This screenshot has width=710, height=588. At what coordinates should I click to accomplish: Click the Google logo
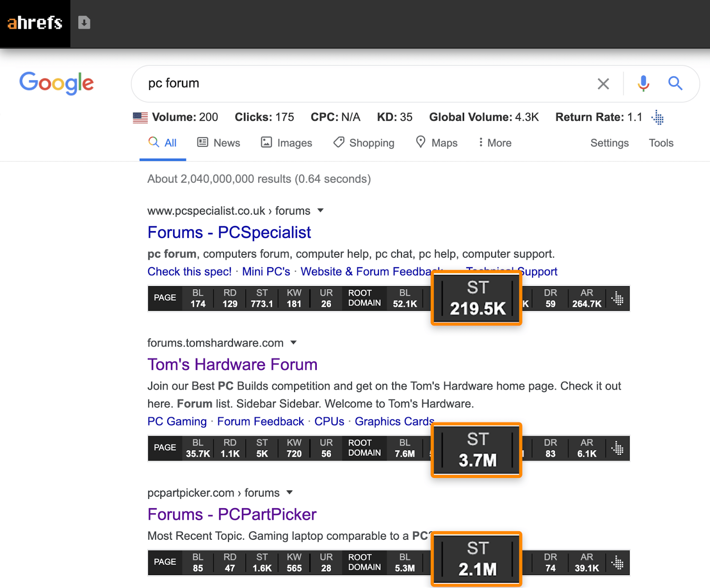click(56, 83)
